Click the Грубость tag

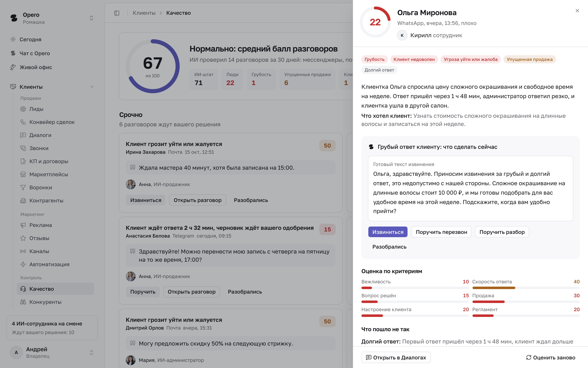tap(374, 59)
